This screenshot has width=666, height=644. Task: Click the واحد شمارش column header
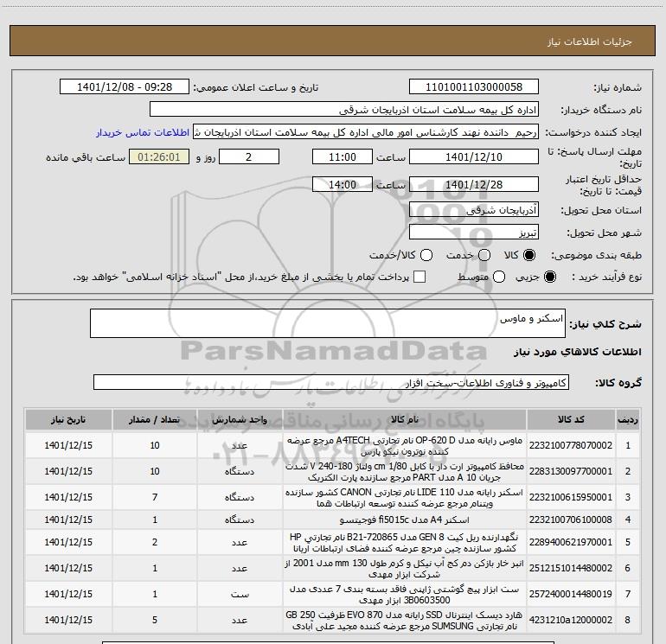(240, 419)
